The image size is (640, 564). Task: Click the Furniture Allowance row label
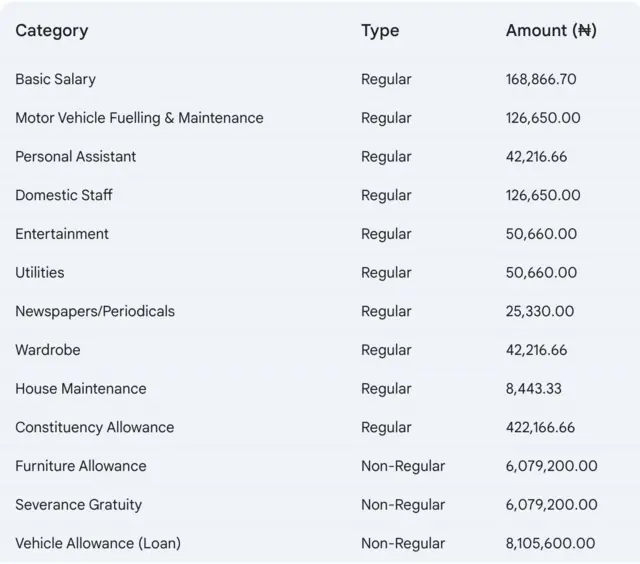(x=81, y=466)
